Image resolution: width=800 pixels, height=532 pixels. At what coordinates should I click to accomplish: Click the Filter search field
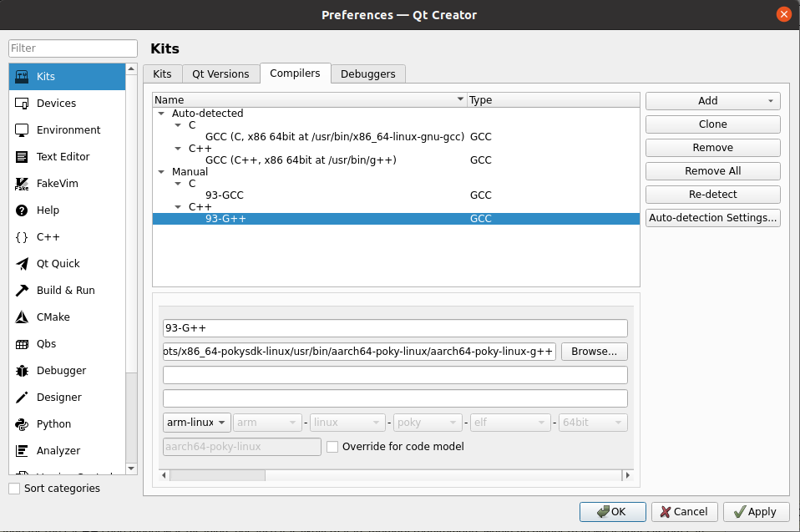click(x=73, y=48)
